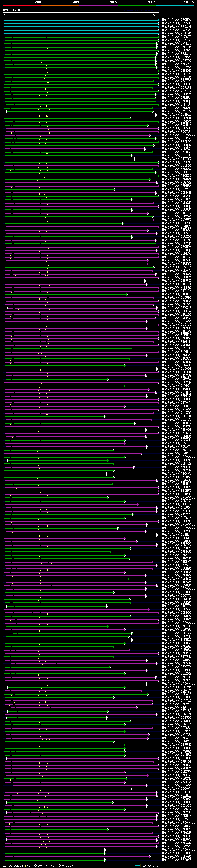Open hit UniRef100_P93109
The height and width of the screenshot is (868, 197).
coord(177,26)
